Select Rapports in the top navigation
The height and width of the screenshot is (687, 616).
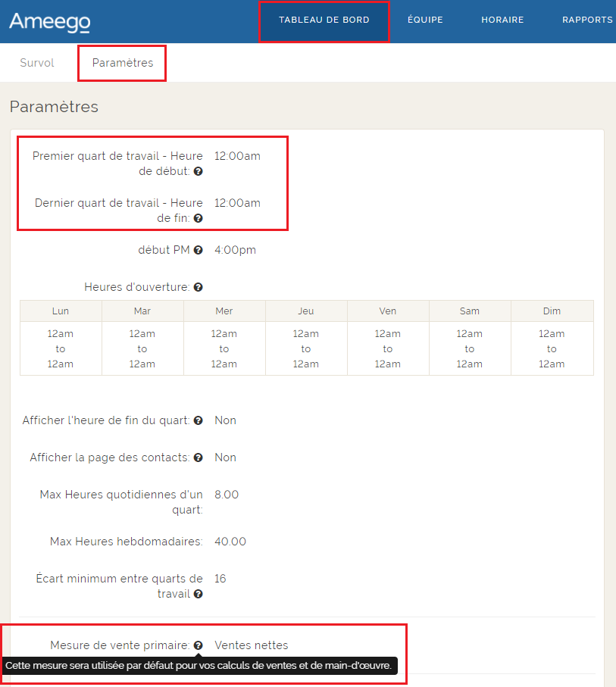click(587, 20)
